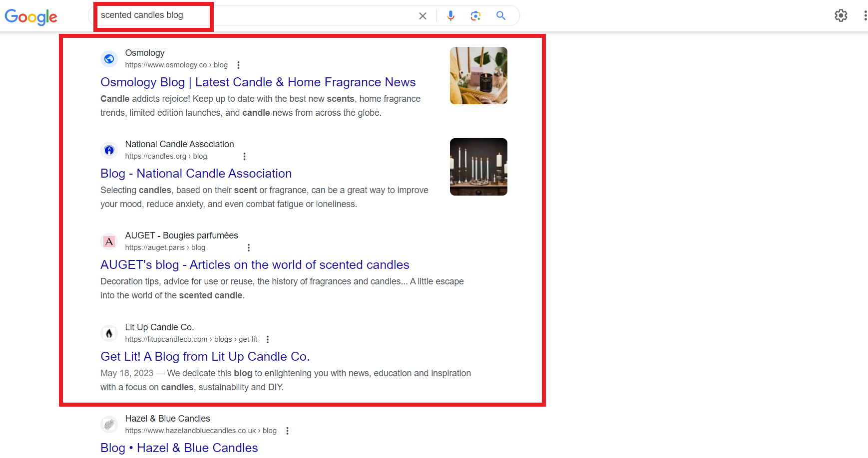Image resolution: width=868 pixels, height=458 pixels.
Task: Click the https://auget.paris › blog URL
Action: (165, 247)
